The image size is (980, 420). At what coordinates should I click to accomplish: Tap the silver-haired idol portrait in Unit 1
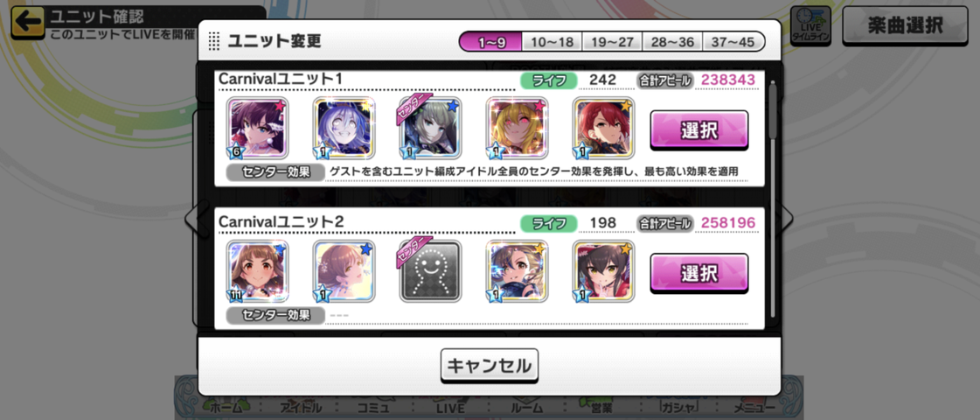point(344,128)
